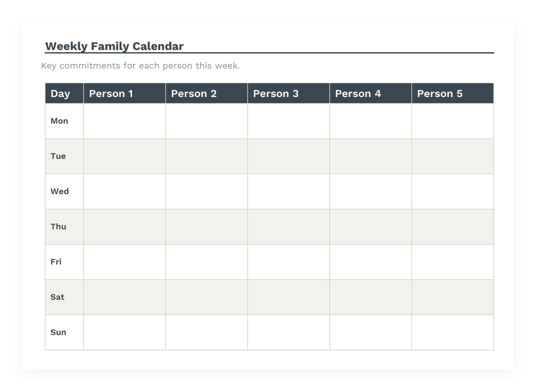
Task: Click Person 1's Monday cell
Action: pos(125,121)
